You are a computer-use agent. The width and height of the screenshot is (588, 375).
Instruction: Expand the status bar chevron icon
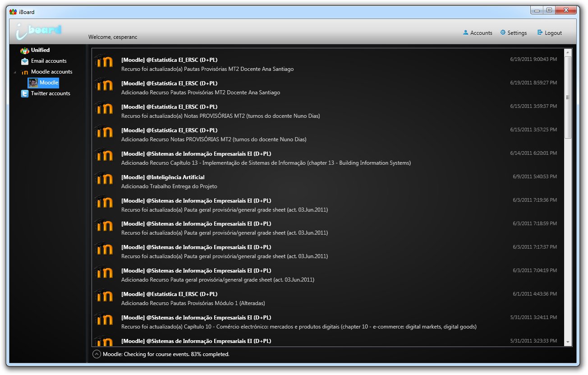tap(96, 354)
